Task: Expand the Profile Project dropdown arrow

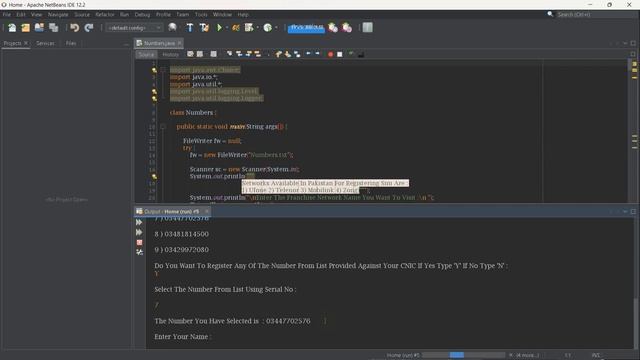Action: pos(258,28)
